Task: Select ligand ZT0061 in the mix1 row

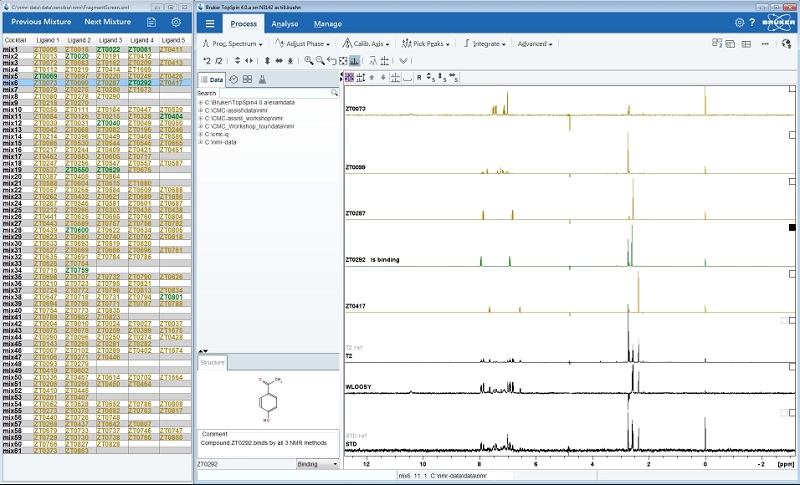Action: (x=140, y=49)
